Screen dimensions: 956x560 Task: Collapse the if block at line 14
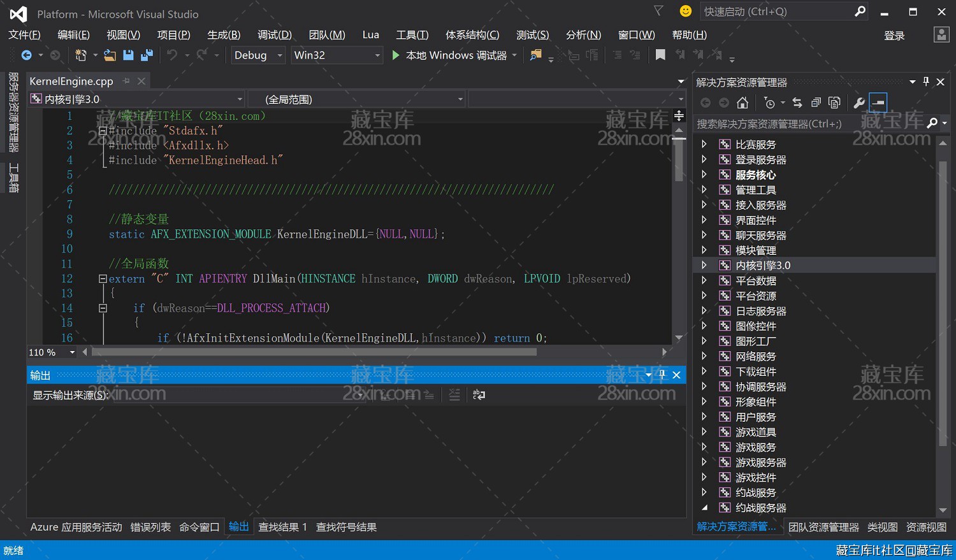[103, 308]
